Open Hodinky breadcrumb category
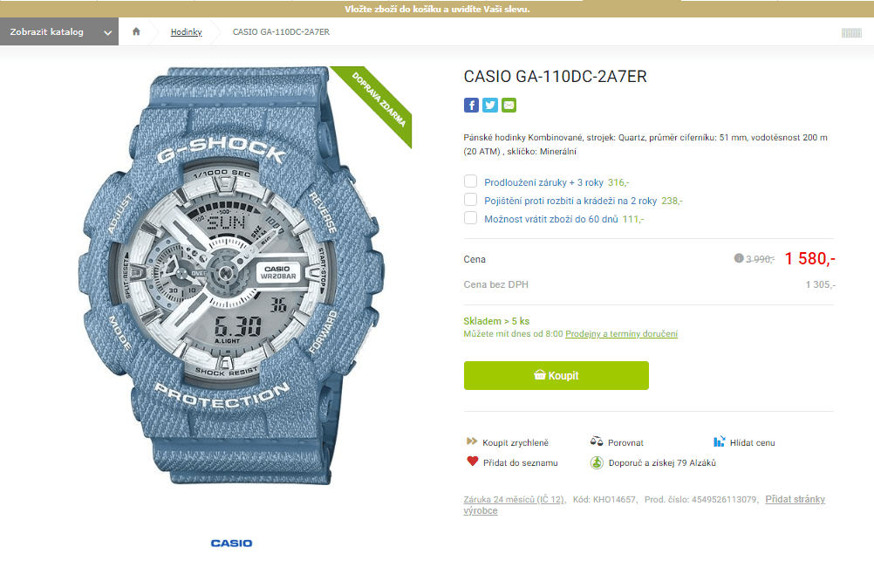This screenshot has width=874, height=588. [x=186, y=32]
